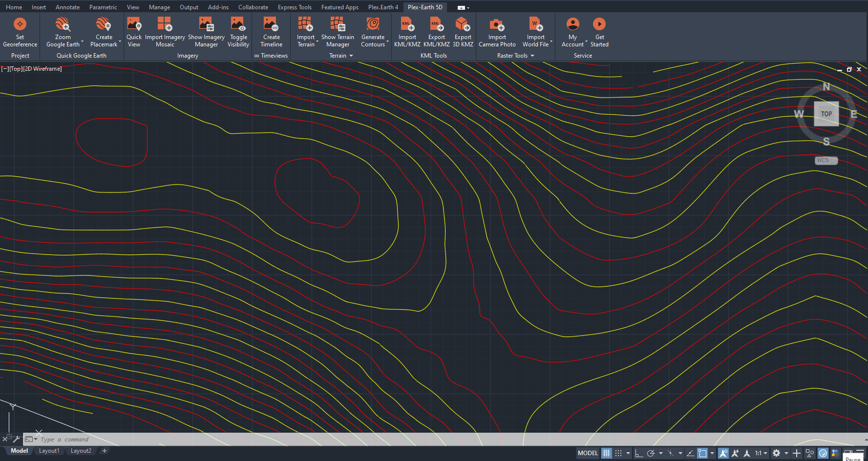
Task: Expand Import Terrain dropdown arrow
Action: (318, 42)
